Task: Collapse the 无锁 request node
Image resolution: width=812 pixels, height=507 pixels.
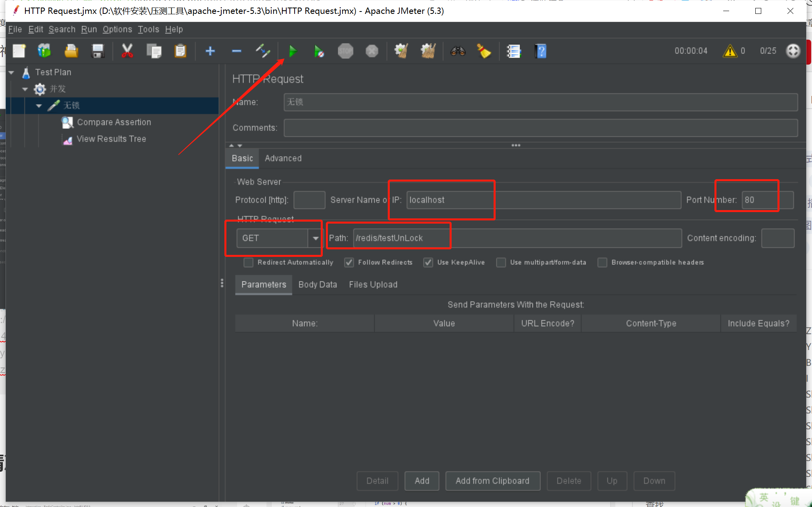Action: [39, 106]
